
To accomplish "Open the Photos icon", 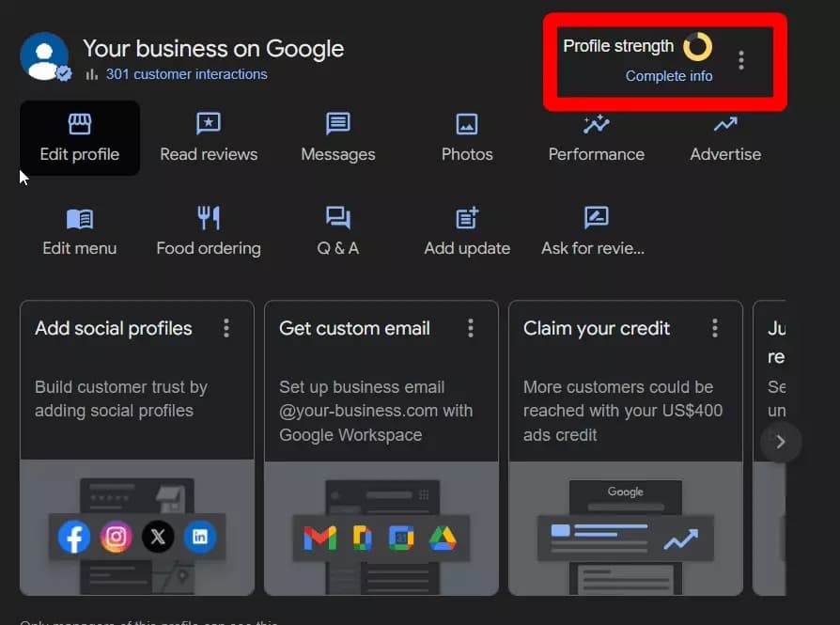I will click(x=467, y=124).
